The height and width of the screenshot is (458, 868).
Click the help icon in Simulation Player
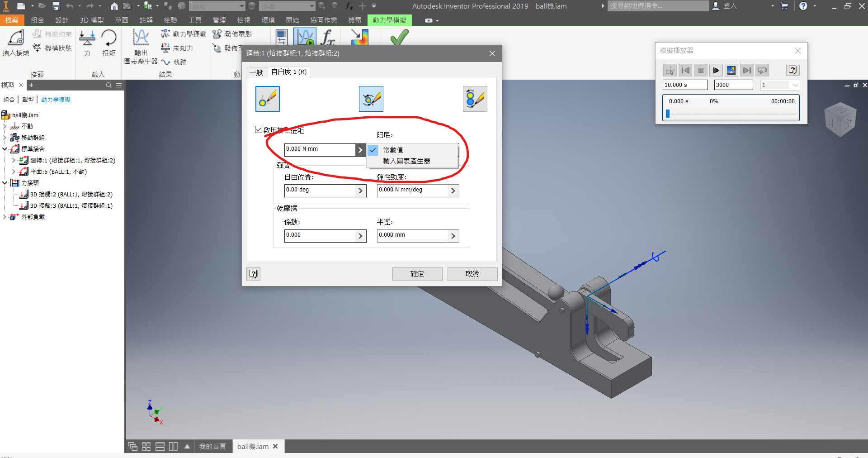[x=793, y=70]
